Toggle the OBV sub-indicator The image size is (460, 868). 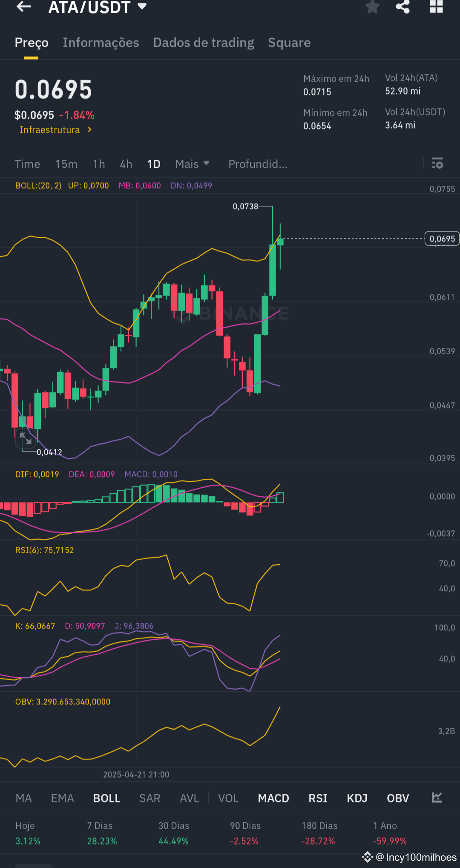pos(398,798)
